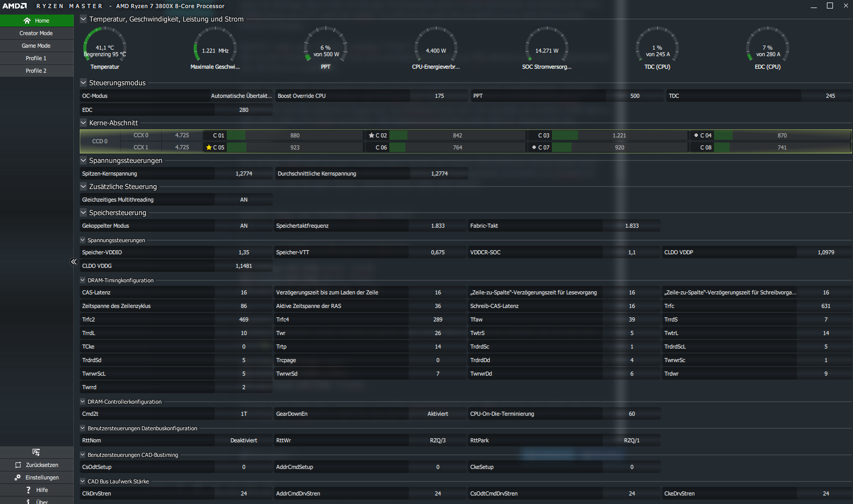The image size is (853, 504).
Task: Collapse the top-level Spannungssteuerungen section
Action: pos(83,160)
